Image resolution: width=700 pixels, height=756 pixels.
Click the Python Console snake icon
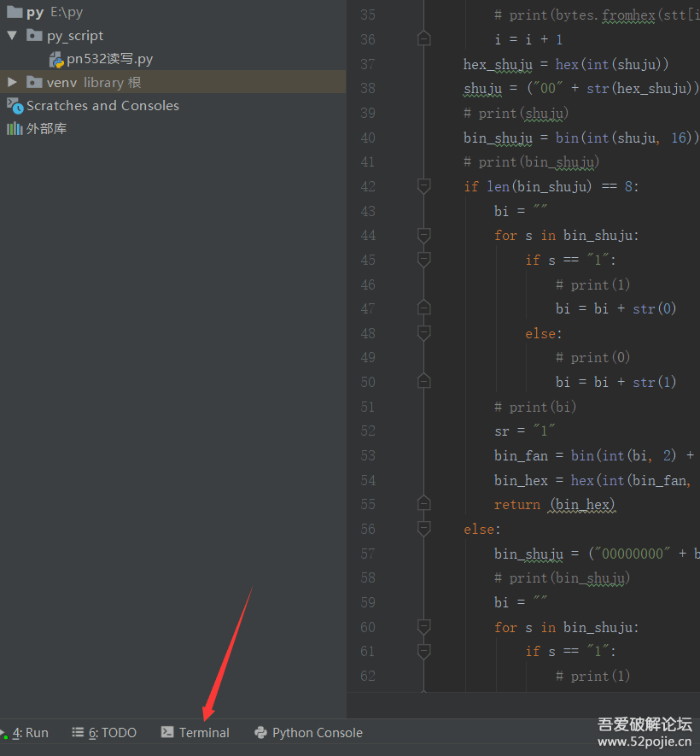tap(260, 732)
